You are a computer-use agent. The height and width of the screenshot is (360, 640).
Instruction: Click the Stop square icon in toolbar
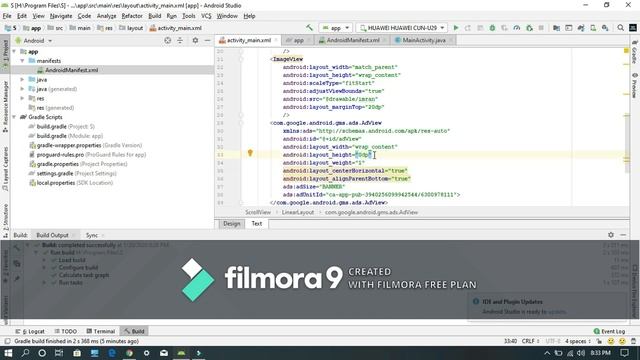(541, 28)
